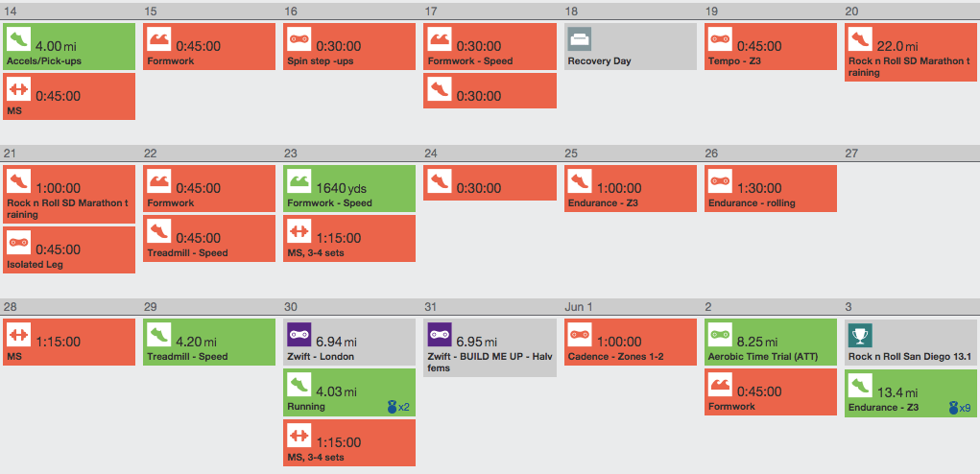Click the Jun 1 date label
The height and width of the screenshot is (474, 980).
[x=580, y=306]
